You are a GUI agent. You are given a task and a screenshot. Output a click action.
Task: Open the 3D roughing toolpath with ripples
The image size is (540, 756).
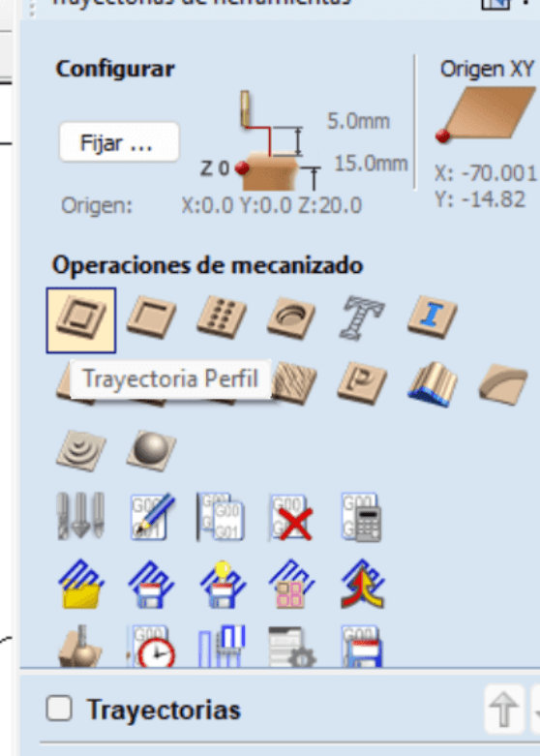(x=81, y=450)
